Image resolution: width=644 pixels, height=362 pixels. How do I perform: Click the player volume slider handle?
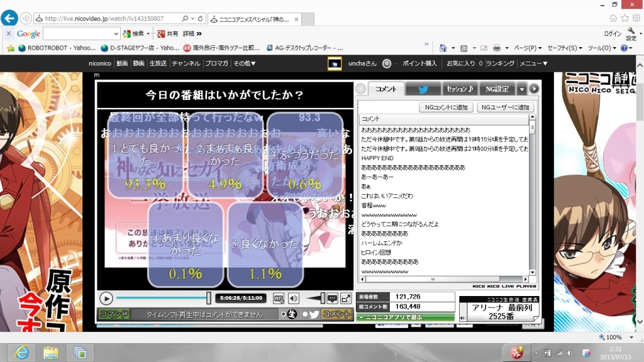[323, 299]
